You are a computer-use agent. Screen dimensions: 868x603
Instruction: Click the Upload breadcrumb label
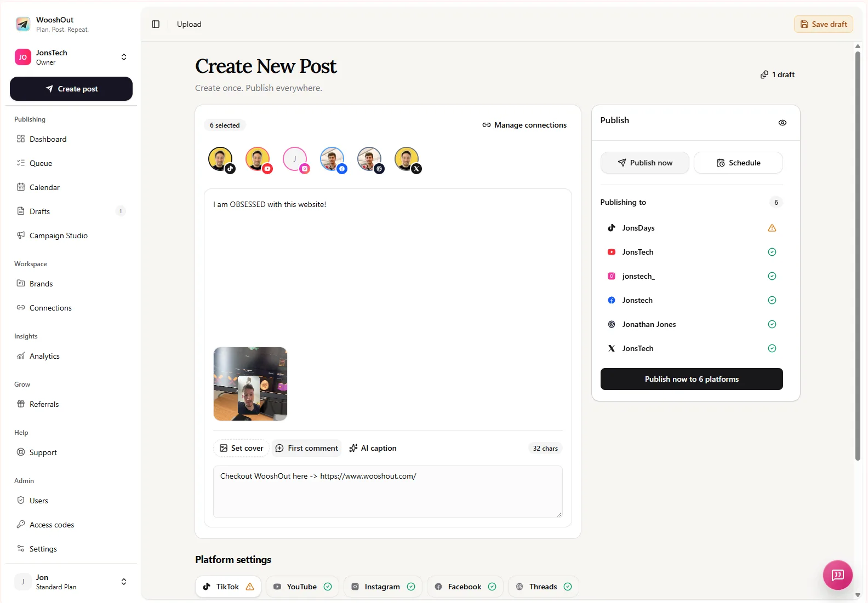click(189, 24)
